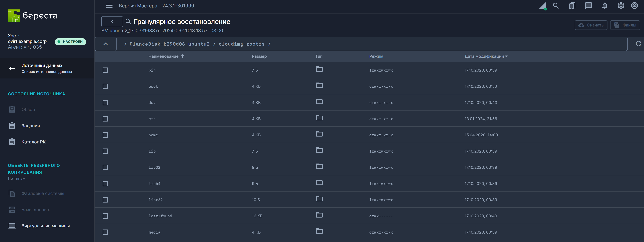Check the checkbox for bin folder

pos(106,70)
